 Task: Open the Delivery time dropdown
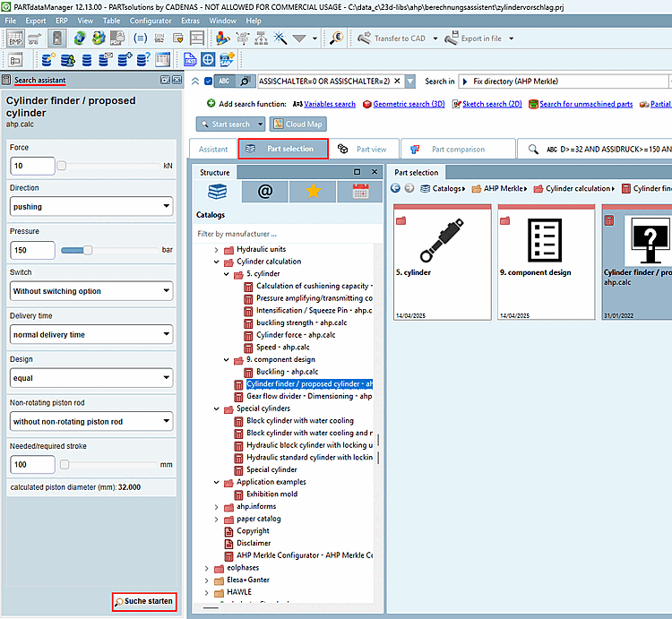(91, 334)
